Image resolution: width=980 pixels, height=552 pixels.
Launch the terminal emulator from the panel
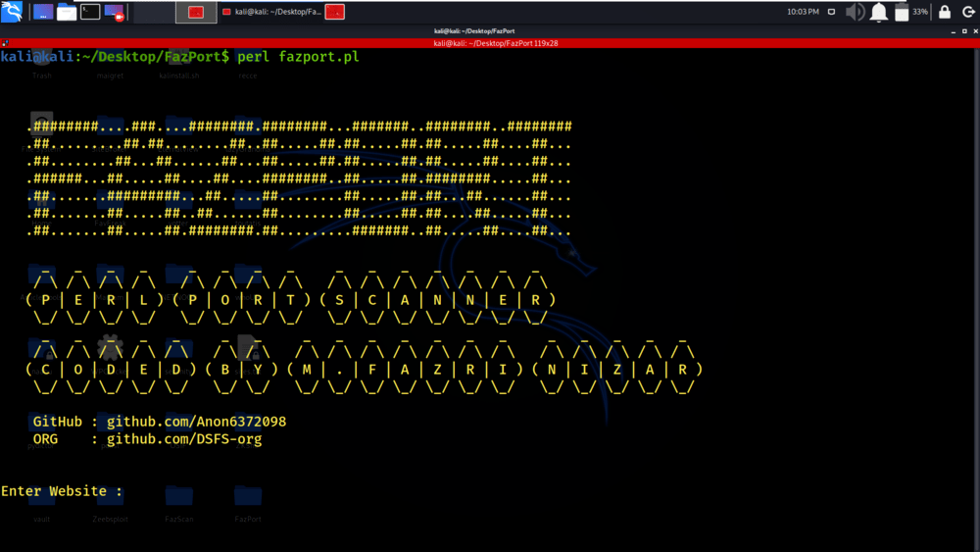90,12
